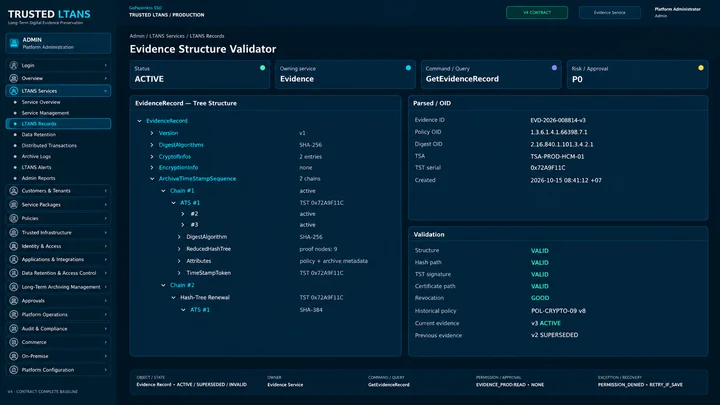Click Evidence ID value EVD-2026-008814-v3
The image size is (720, 405).
(x=558, y=120)
